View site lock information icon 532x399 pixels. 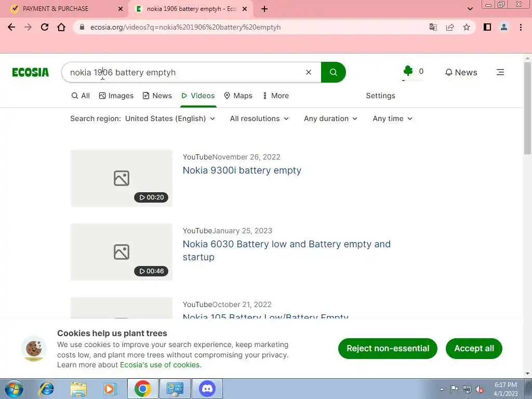click(82, 27)
